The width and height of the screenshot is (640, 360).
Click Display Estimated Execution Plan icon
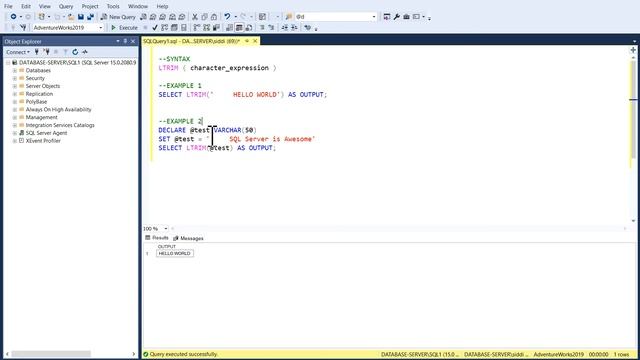pos(164,27)
